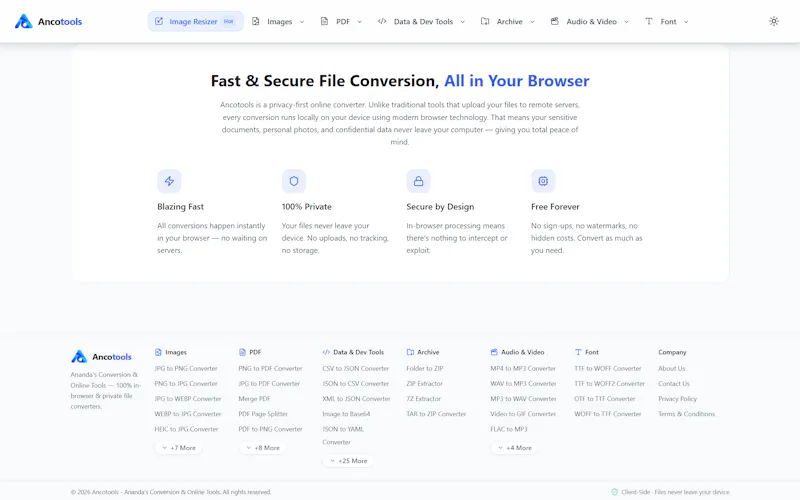
Task: Expand the chevron next to PDF in navbar
Action: [x=359, y=22]
